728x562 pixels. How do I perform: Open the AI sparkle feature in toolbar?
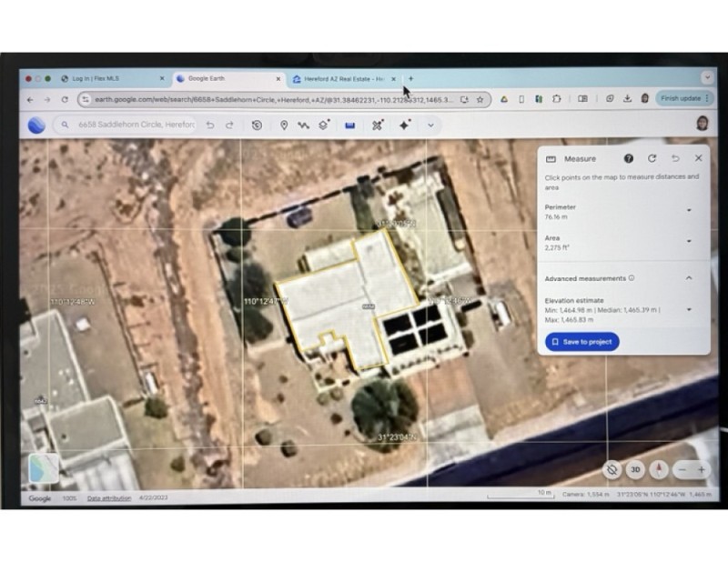pos(404,126)
